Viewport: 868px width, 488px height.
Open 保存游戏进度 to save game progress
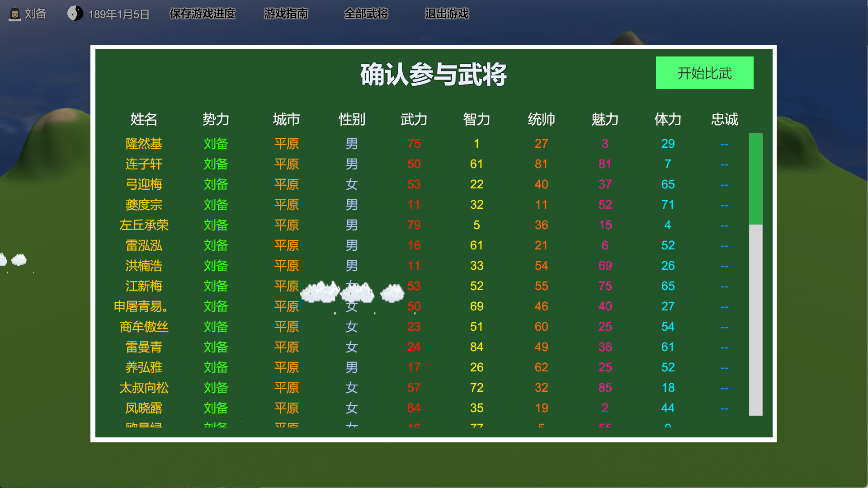202,14
